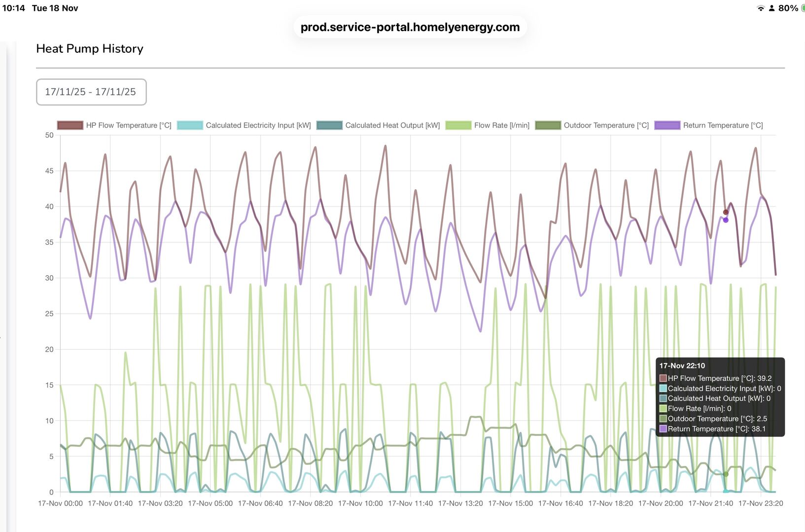This screenshot has height=532, width=805.
Task: Tap the battery indicator icon
Action: tap(802, 8)
